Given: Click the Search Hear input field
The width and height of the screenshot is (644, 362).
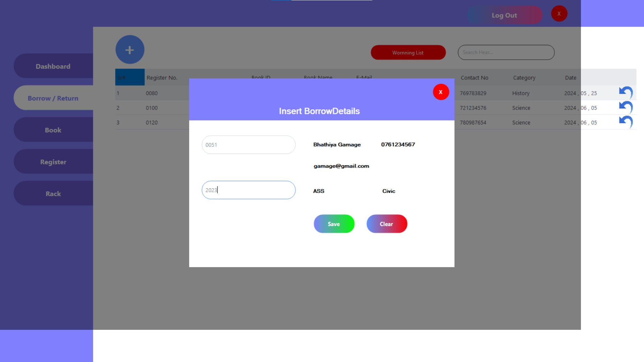Looking at the screenshot, I should tap(506, 53).
